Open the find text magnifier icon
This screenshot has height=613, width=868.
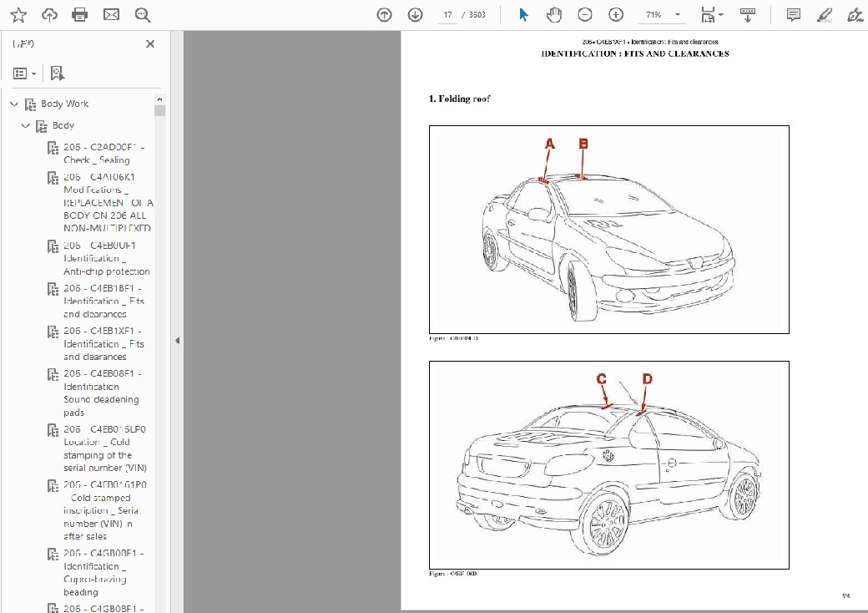click(x=142, y=15)
